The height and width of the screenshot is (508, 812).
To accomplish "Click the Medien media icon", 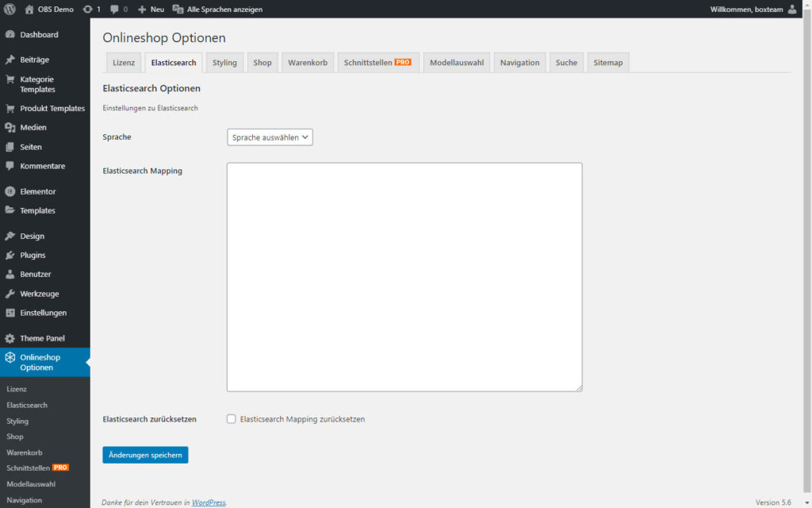I will coord(10,128).
